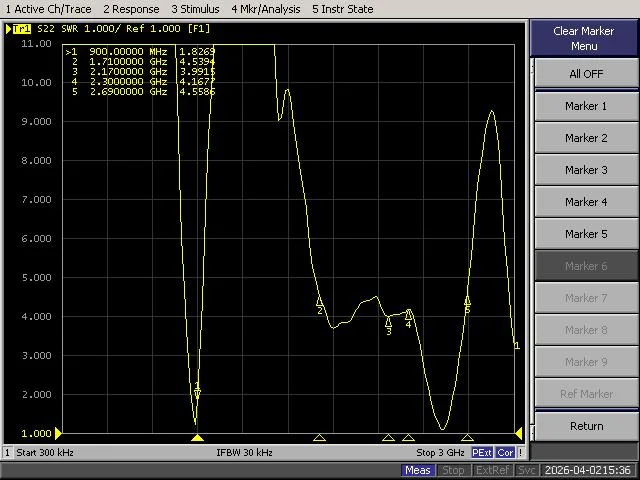The height and width of the screenshot is (480, 640).
Task: Click marker 3 readout 2.1700000 GHz
Action: [x=128, y=71]
